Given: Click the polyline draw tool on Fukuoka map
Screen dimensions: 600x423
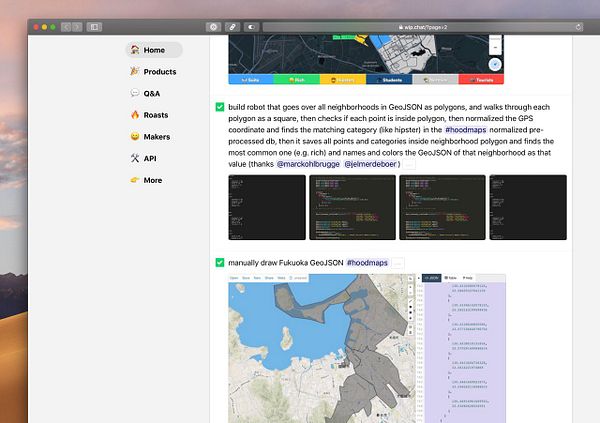Looking at the screenshot, I should (411, 301).
